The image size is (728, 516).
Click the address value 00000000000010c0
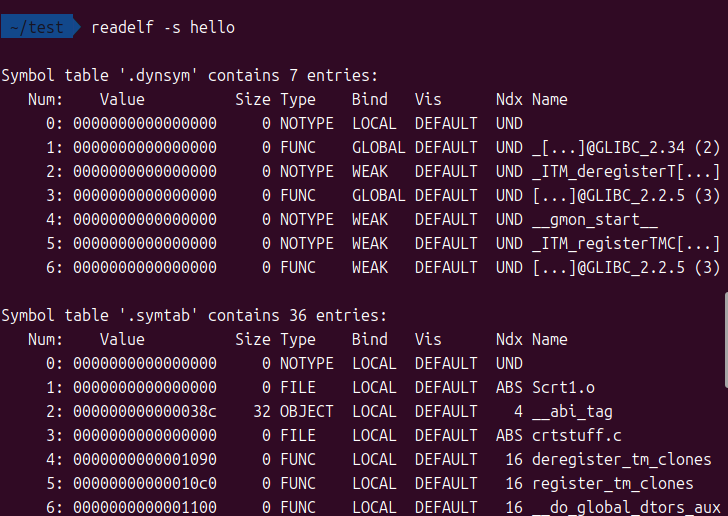tap(145, 483)
